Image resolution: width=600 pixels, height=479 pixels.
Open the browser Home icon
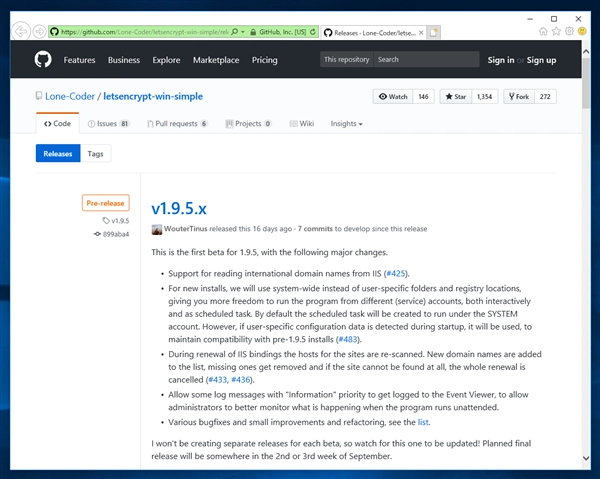[x=543, y=31]
